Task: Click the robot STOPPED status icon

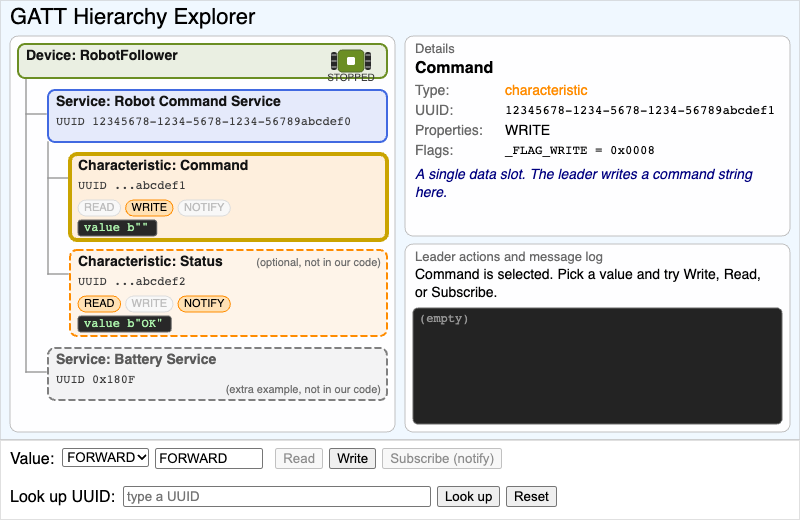Action: pos(351,61)
